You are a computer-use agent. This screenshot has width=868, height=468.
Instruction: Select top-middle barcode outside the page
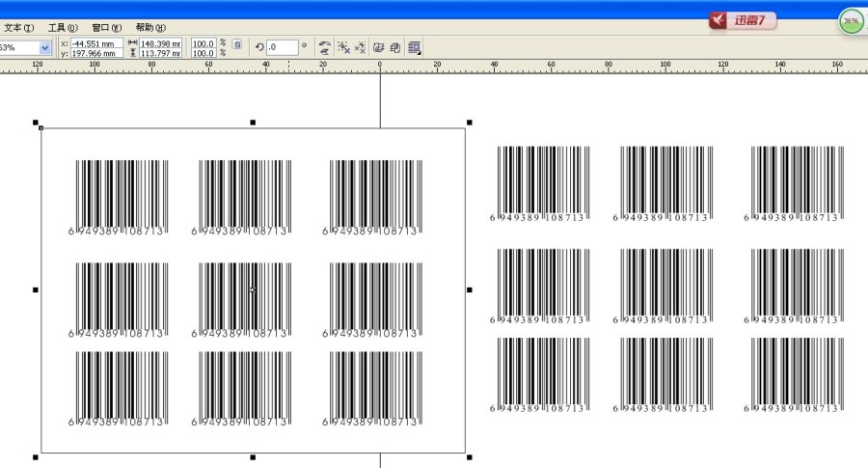click(664, 184)
